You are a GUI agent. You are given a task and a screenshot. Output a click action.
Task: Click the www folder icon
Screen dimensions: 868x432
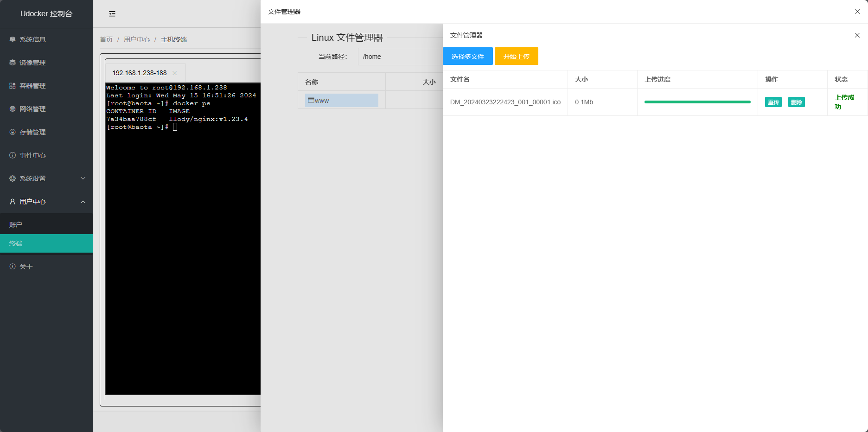[x=311, y=100]
